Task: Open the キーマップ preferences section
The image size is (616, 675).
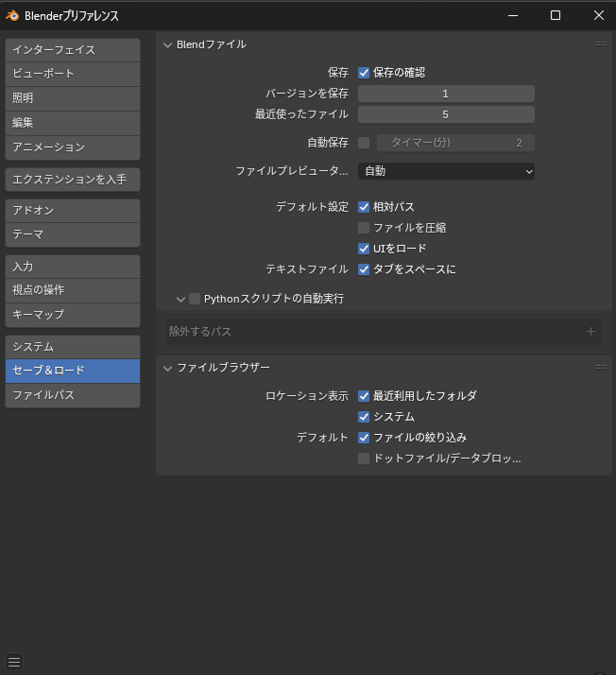Action: pyautogui.click(x=72, y=314)
